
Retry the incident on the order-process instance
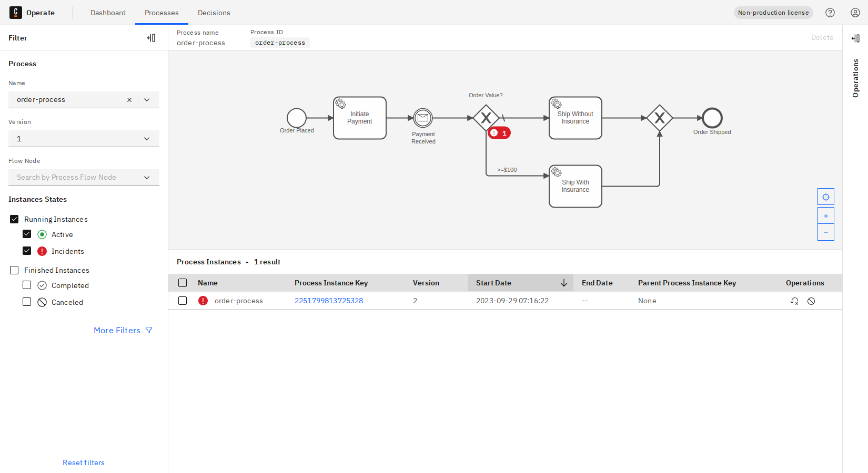point(794,301)
